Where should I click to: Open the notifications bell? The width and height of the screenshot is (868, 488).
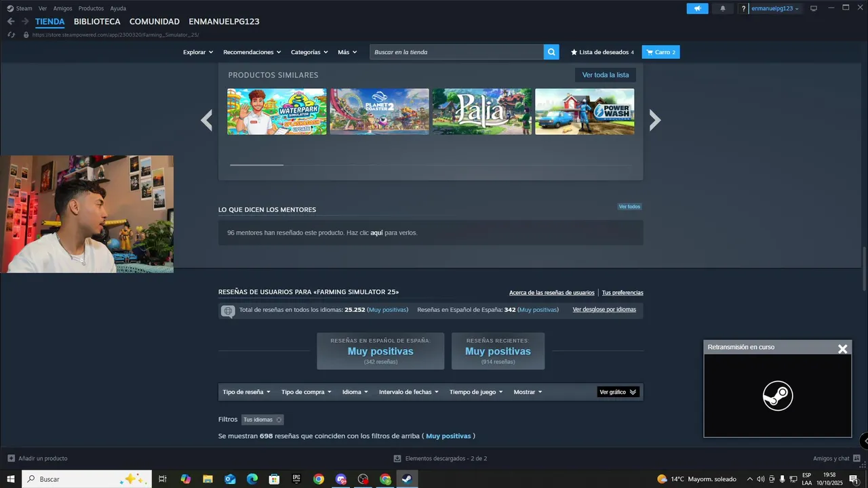(x=722, y=8)
